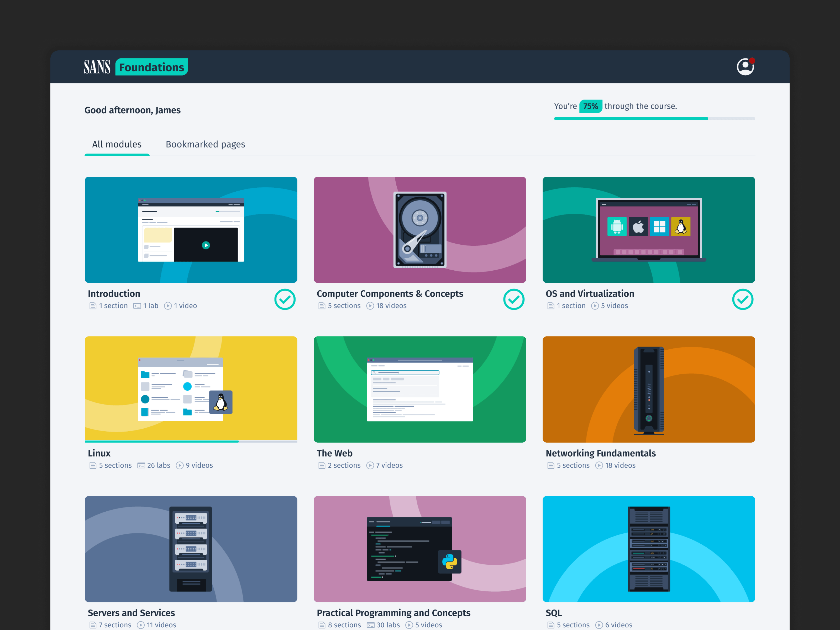Click The Web module title

[335, 453]
